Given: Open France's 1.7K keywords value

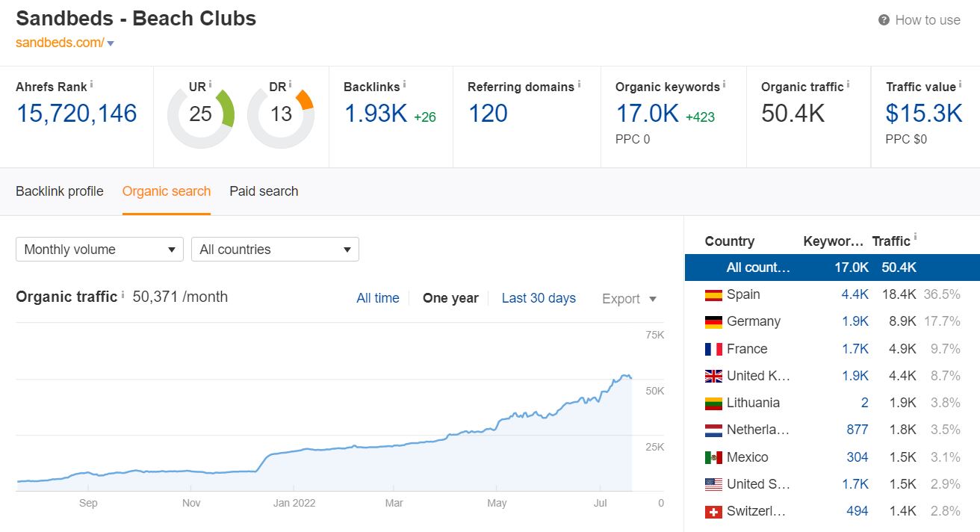Looking at the screenshot, I should click(x=855, y=349).
